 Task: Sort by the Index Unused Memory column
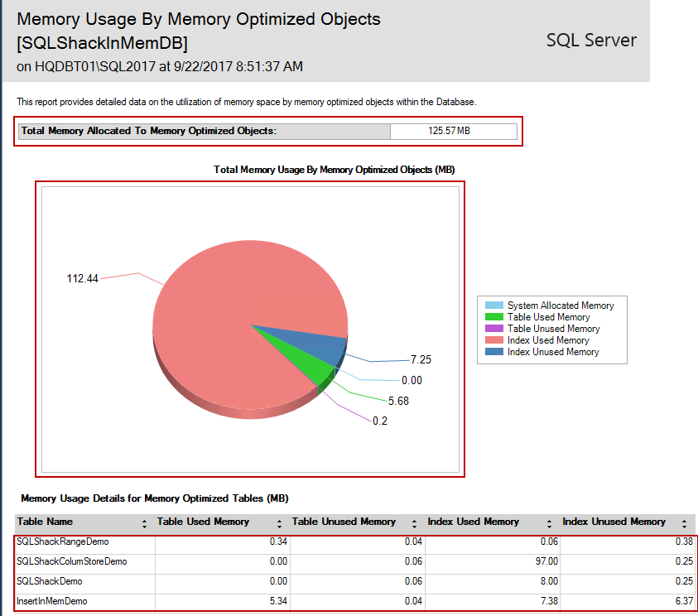pyautogui.click(x=685, y=523)
